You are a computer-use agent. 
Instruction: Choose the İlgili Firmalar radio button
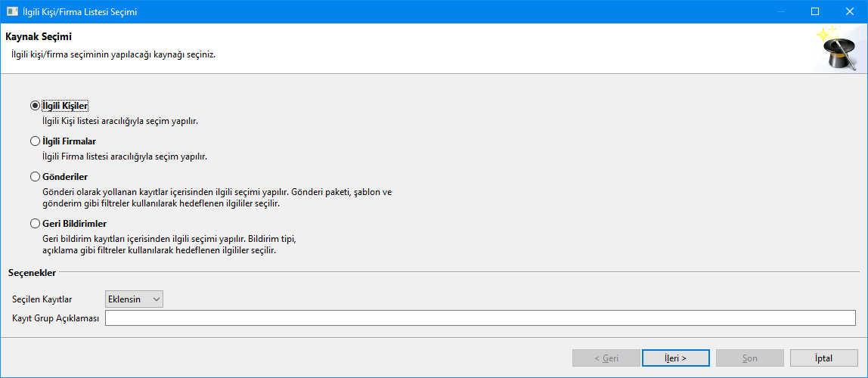point(35,141)
